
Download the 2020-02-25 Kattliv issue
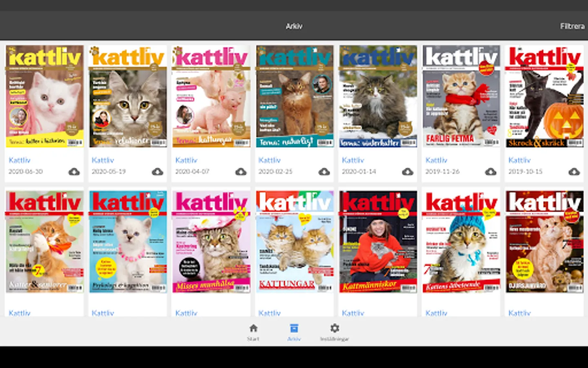324,172
